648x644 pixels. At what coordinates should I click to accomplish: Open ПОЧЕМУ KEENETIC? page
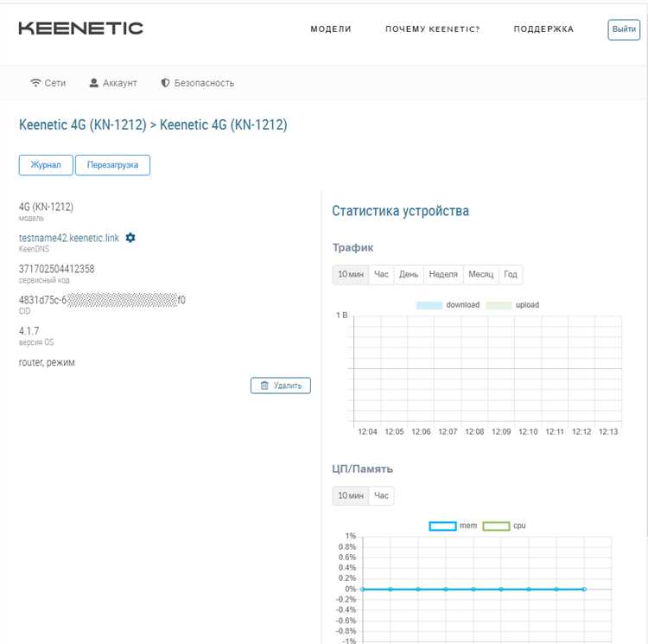(433, 29)
